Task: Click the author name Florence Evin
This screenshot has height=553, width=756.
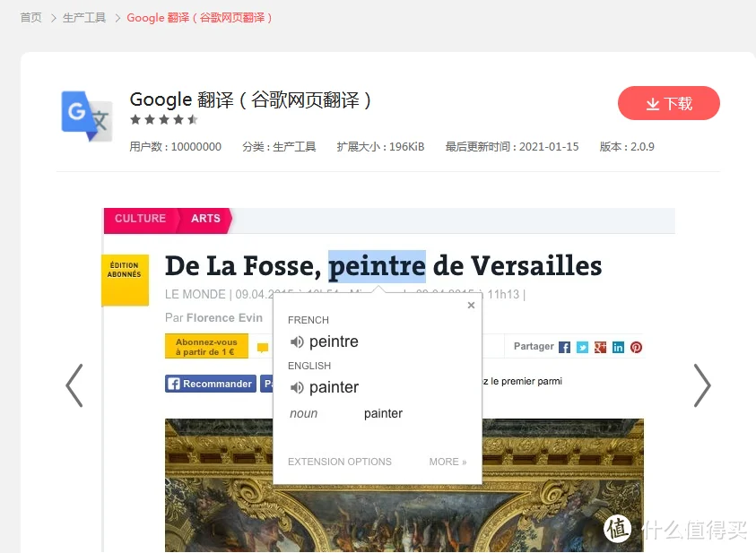Action: coord(225,318)
